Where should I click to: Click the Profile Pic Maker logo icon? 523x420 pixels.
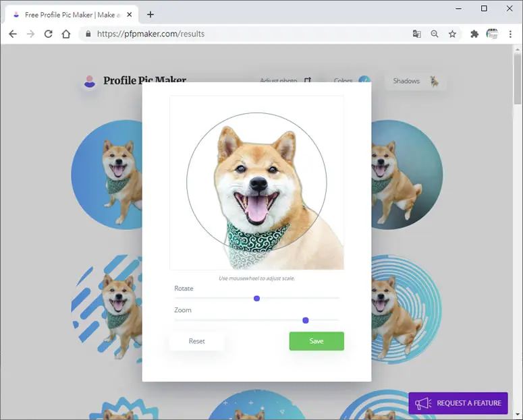pos(89,81)
